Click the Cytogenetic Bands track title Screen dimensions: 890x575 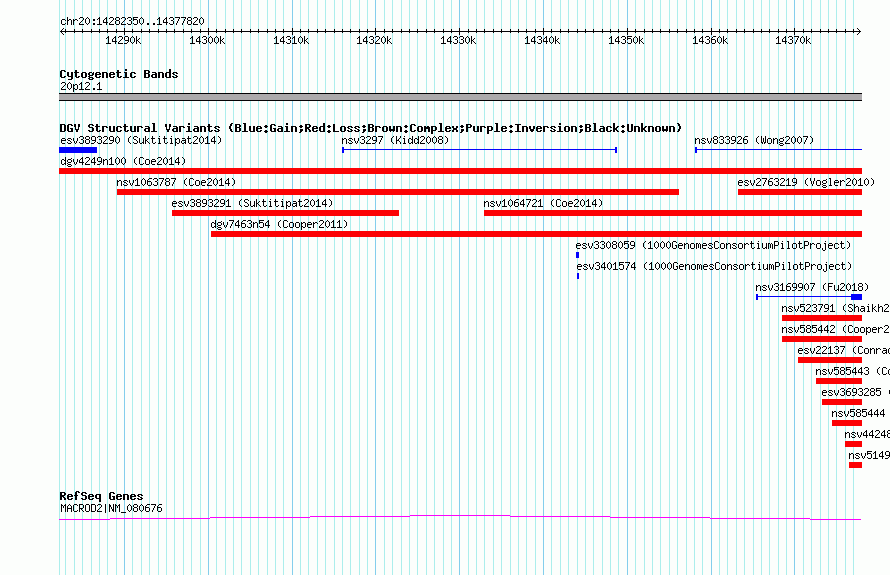(119, 74)
